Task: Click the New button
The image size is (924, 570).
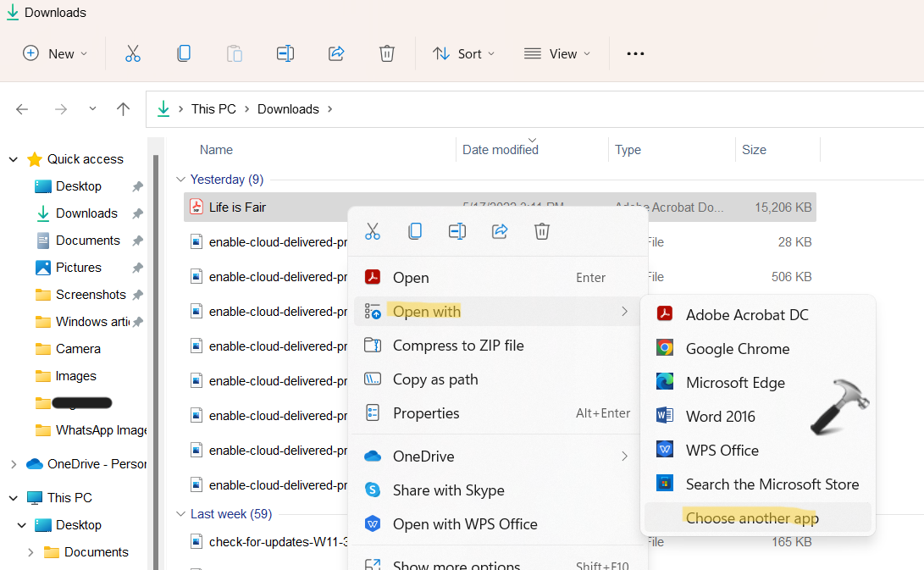Action: [x=55, y=53]
